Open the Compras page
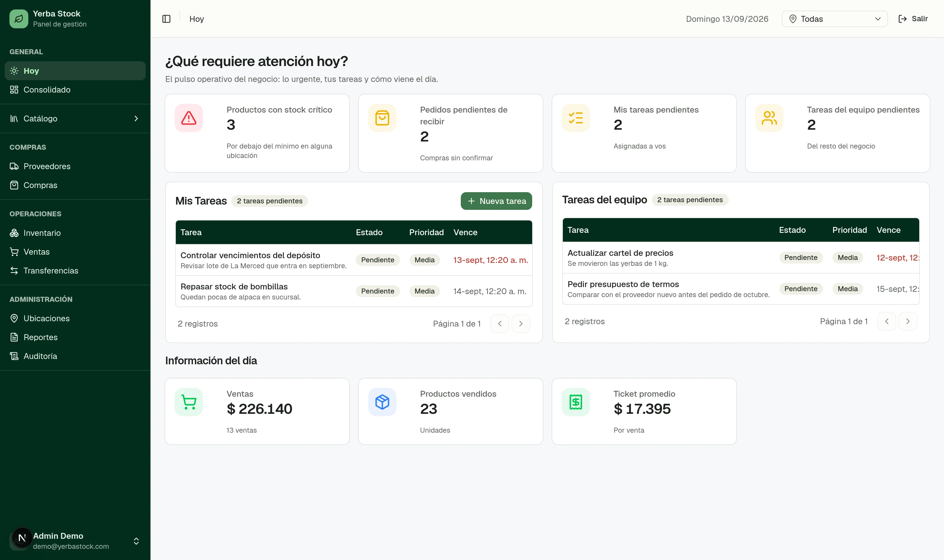Screen dimensions: 944x560 pos(75,185)
